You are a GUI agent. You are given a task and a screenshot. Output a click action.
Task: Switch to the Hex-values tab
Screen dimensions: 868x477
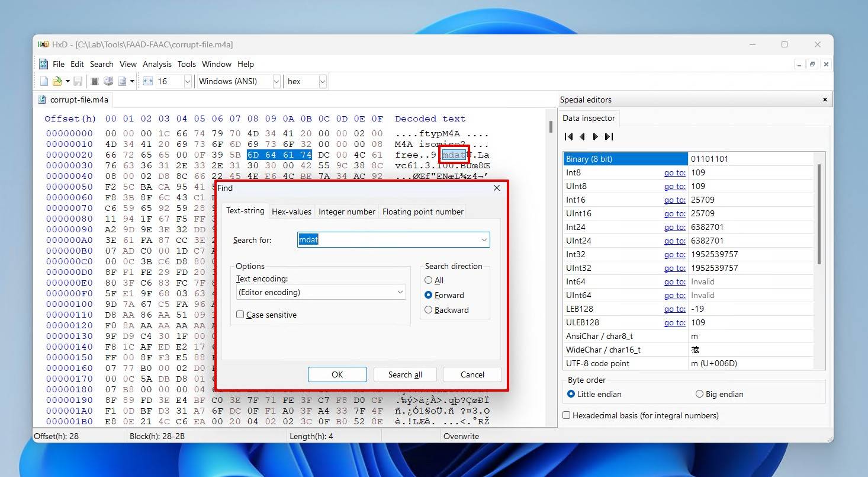tap(291, 212)
